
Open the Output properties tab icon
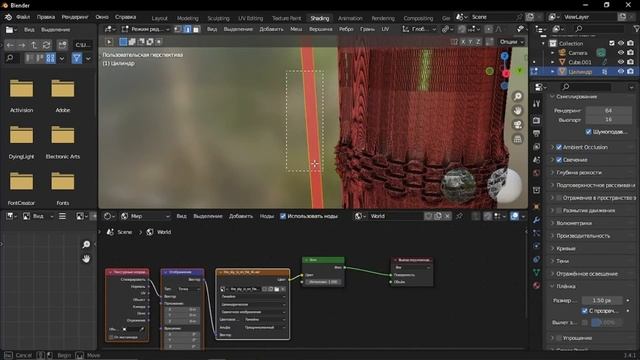pyautogui.click(x=536, y=133)
